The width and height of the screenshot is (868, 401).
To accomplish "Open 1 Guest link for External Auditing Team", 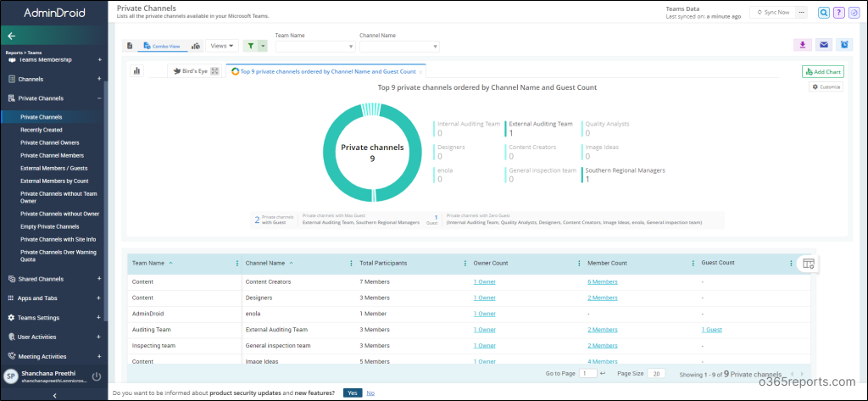I will pos(711,330).
